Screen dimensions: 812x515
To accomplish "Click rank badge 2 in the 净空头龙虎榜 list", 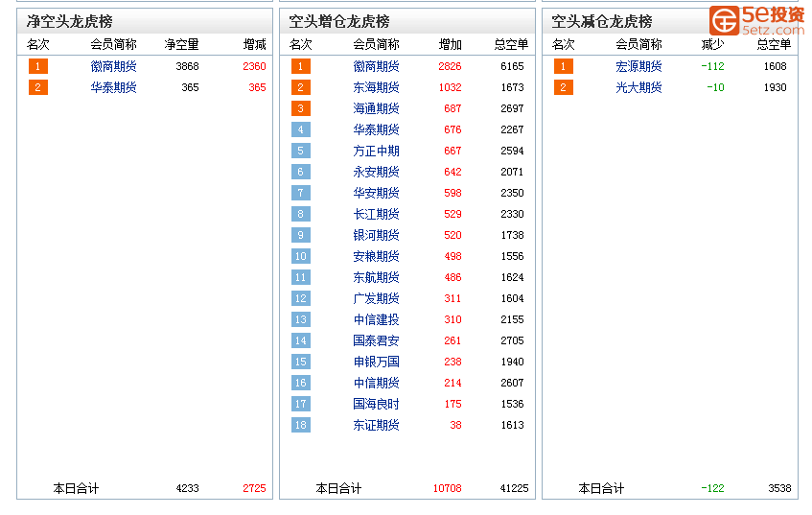I will pyautogui.click(x=37, y=87).
